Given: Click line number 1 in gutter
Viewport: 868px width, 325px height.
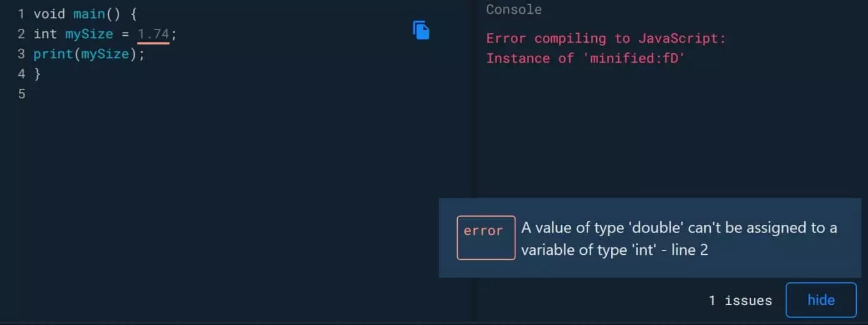Looking at the screenshot, I should [x=22, y=14].
